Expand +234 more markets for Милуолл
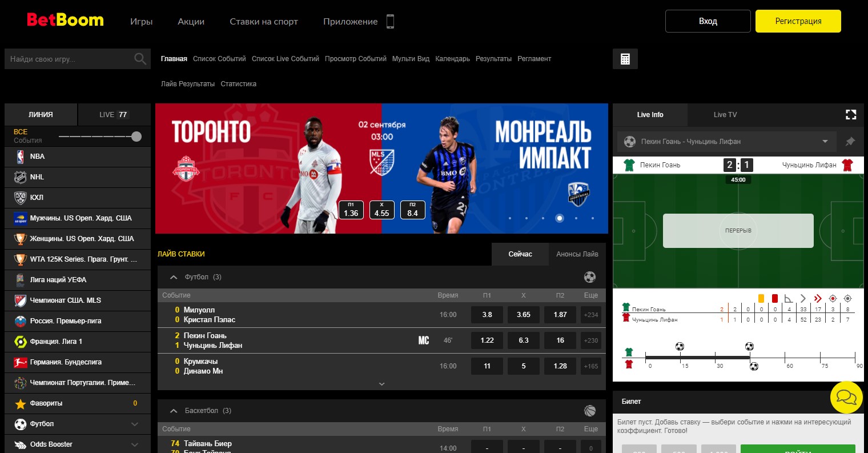 591,315
